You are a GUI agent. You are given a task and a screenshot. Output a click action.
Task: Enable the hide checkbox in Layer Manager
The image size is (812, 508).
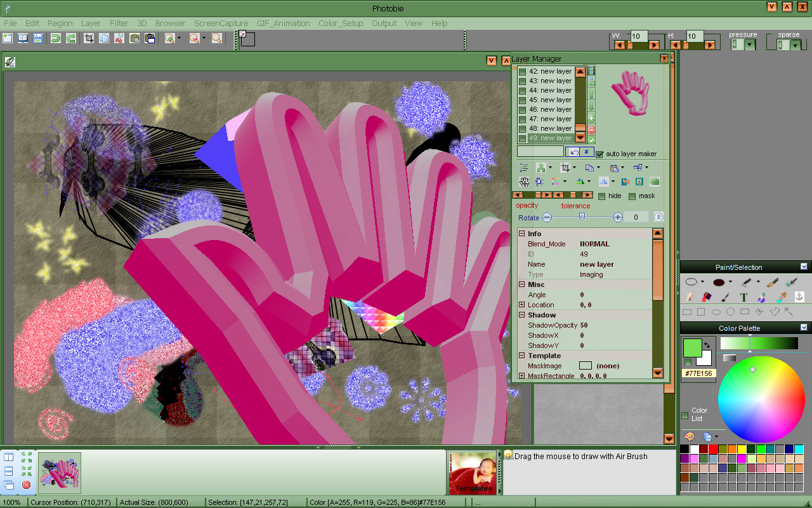point(602,196)
